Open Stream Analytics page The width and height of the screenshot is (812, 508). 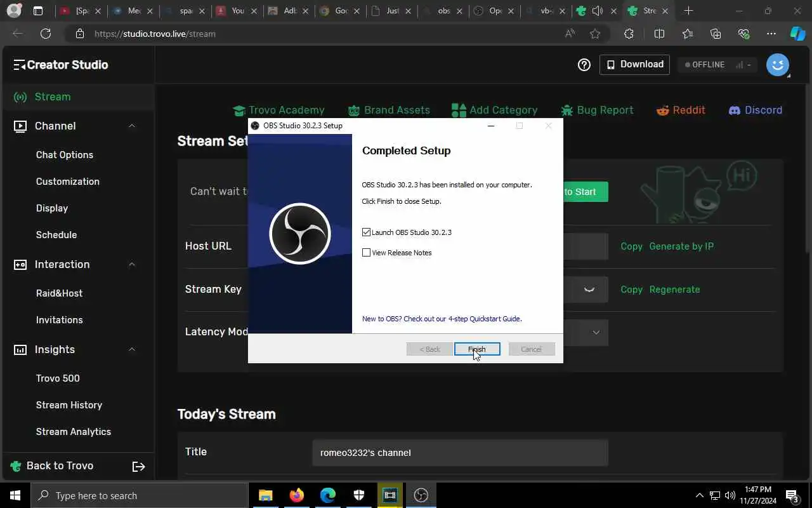tap(74, 432)
